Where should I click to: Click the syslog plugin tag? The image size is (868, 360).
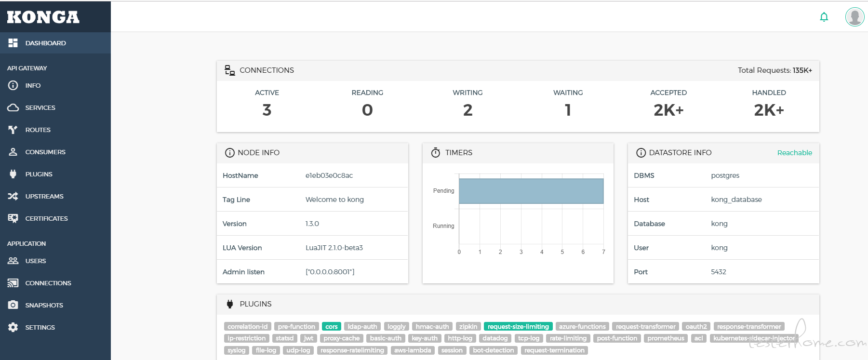pos(237,350)
